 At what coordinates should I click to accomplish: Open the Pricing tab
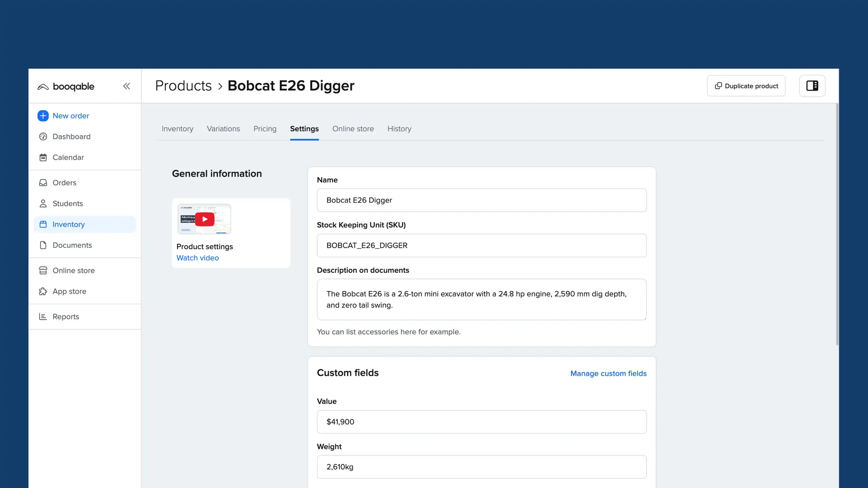265,129
